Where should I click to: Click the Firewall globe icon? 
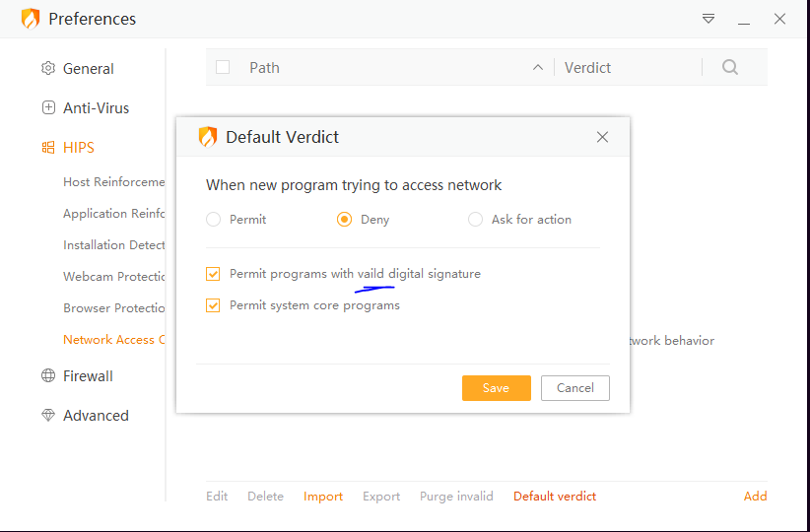(x=48, y=376)
